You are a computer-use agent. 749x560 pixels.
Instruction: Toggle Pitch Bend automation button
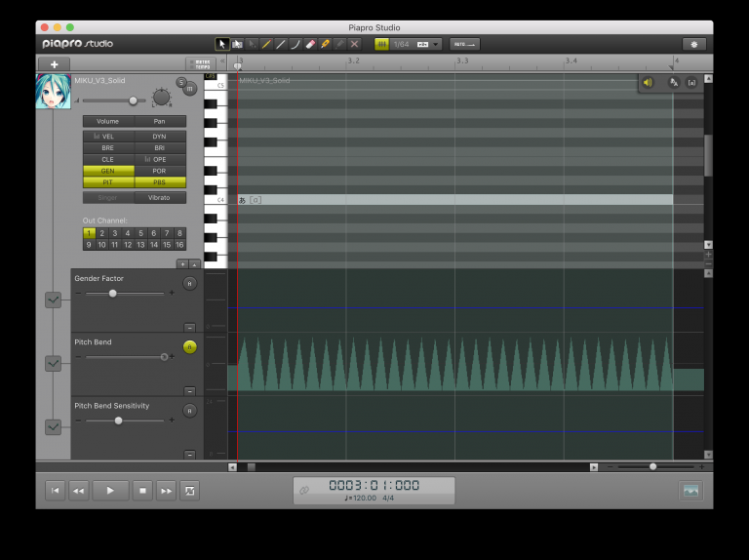[189, 346]
